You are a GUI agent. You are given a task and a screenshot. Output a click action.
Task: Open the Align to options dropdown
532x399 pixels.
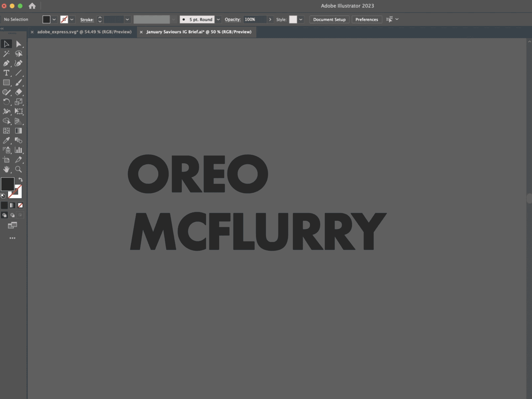[397, 19]
